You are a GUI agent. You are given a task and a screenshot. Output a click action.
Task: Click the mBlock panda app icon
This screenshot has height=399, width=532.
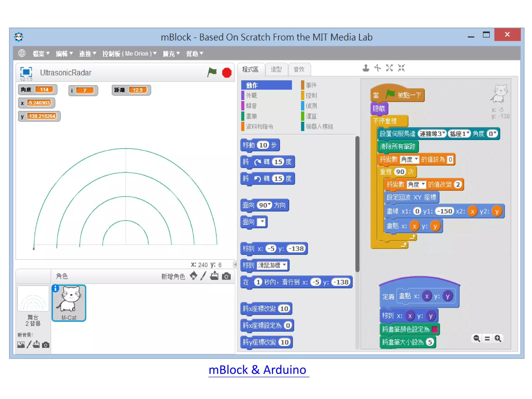pyautogui.click(x=19, y=37)
